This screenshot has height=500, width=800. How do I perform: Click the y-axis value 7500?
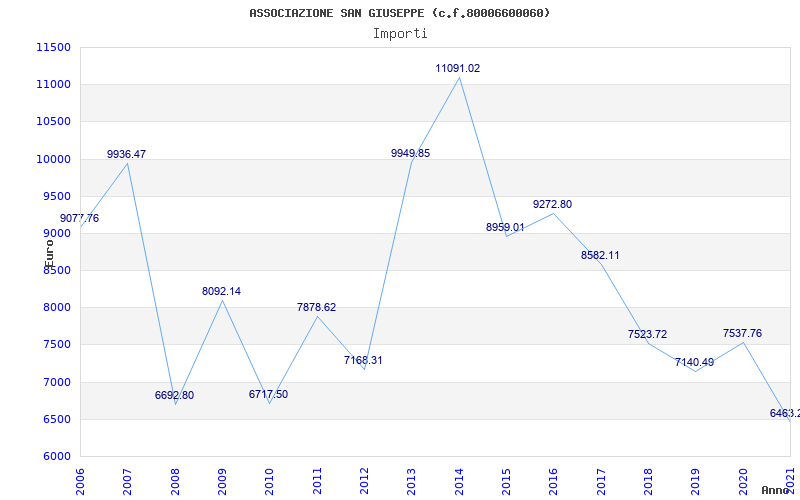pyautogui.click(x=56, y=345)
